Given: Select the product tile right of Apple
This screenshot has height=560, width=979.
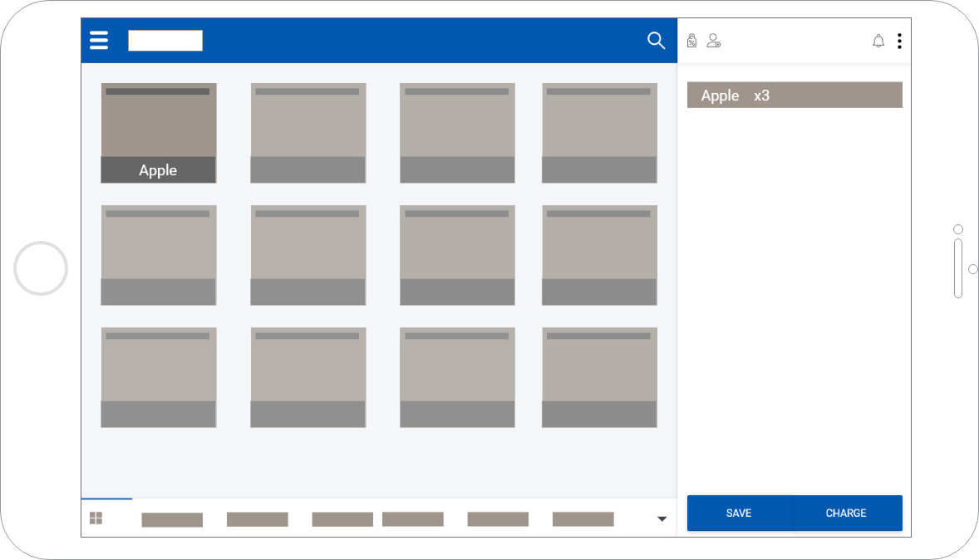Looking at the screenshot, I should pyautogui.click(x=308, y=133).
